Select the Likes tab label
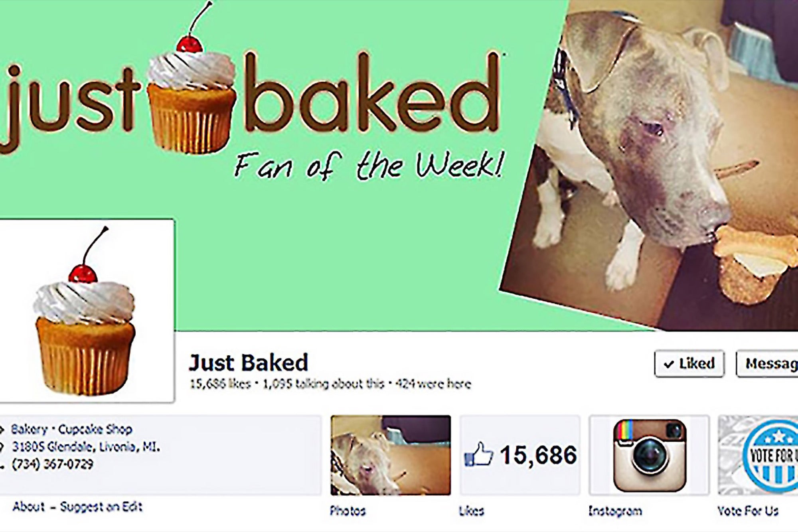Image resolution: width=798 pixels, height=532 pixels. coord(471,511)
